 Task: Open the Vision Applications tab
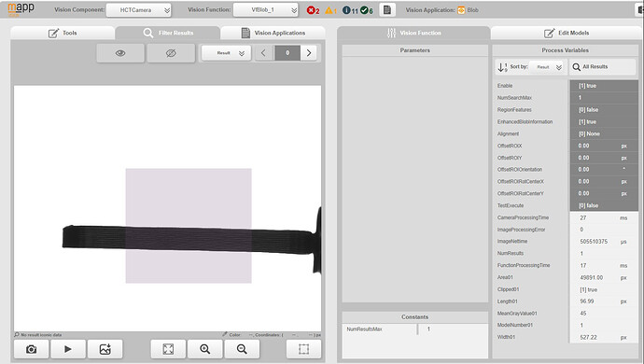pos(273,33)
